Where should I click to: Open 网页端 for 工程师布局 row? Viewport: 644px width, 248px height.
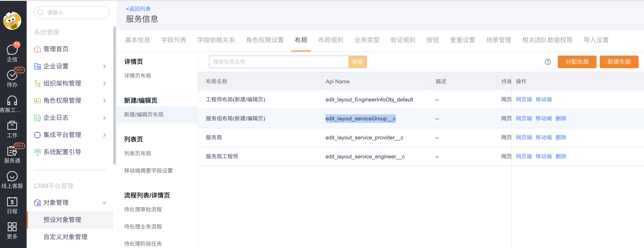tap(524, 100)
